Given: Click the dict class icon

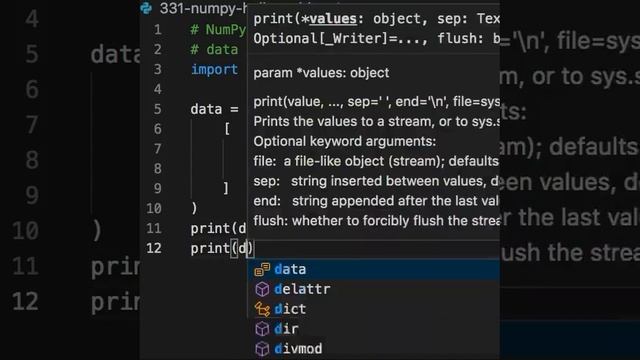Looking at the screenshot, I should [262, 309].
